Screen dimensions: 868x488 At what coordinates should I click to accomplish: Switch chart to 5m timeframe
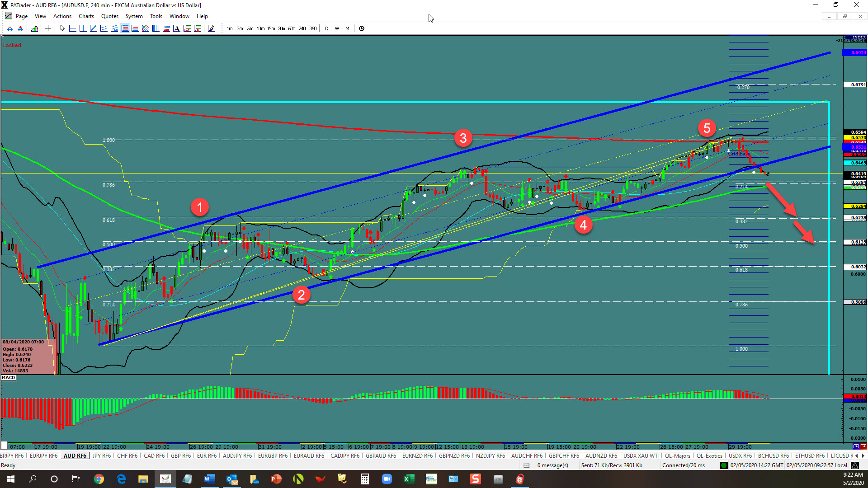coord(250,28)
